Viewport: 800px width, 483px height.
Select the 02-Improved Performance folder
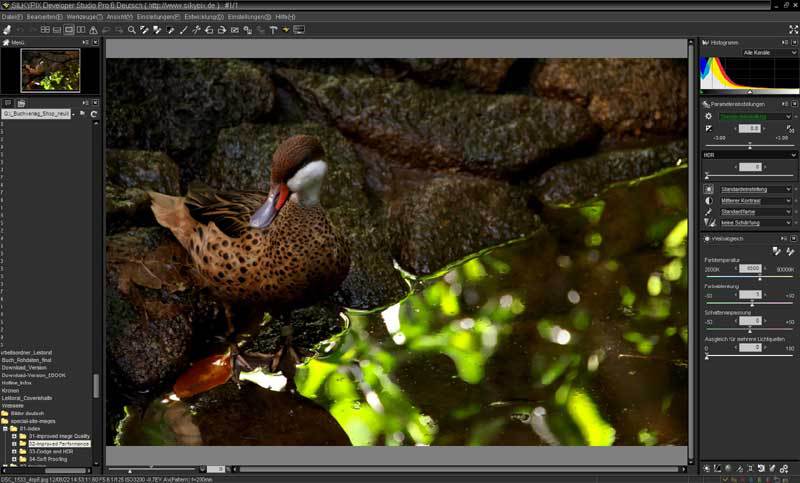[x=59, y=444]
